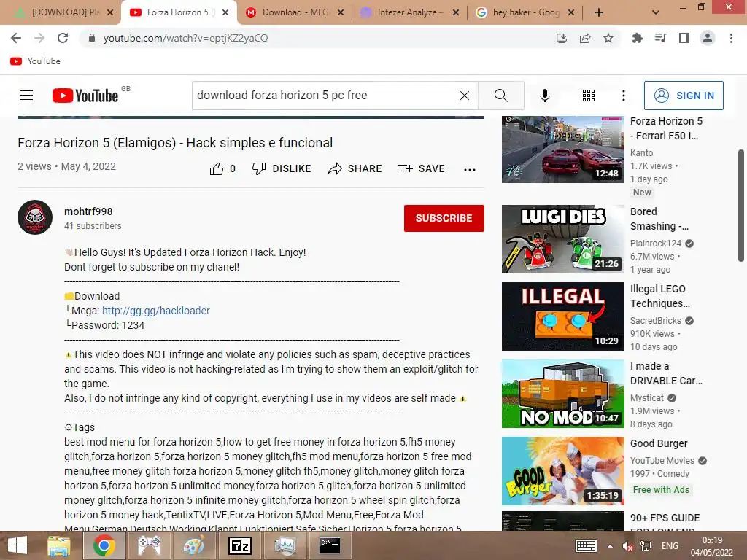Click the install app icon in the address bar
This screenshot has height=560, width=747.
[x=562, y=38]
